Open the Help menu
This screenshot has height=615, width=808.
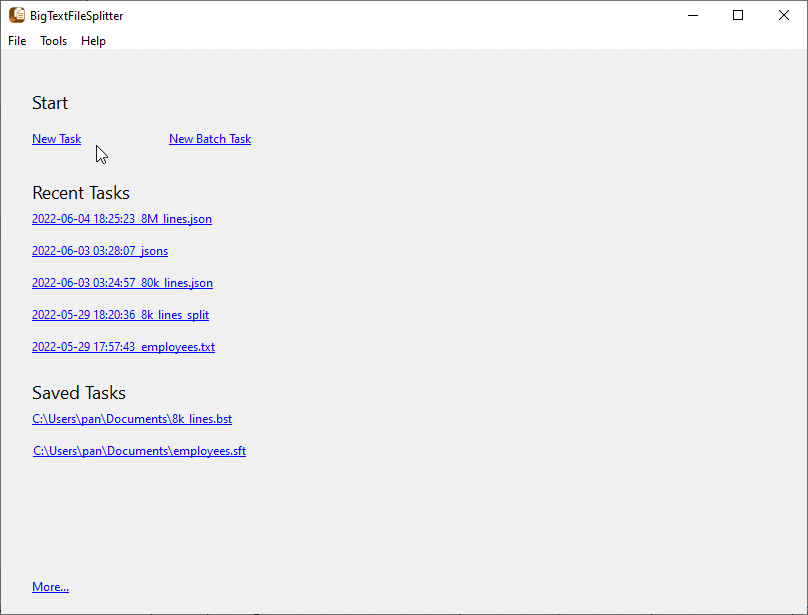tap(93, 41)
